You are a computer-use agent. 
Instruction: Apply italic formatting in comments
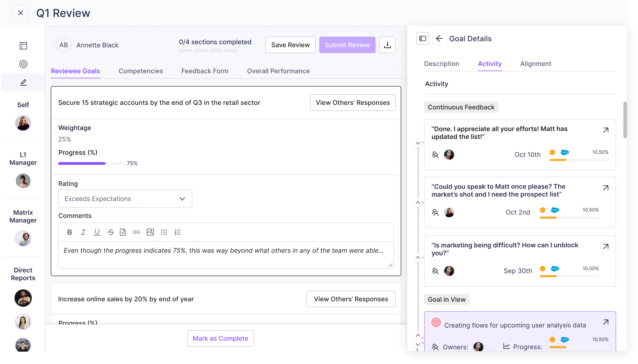83,232
